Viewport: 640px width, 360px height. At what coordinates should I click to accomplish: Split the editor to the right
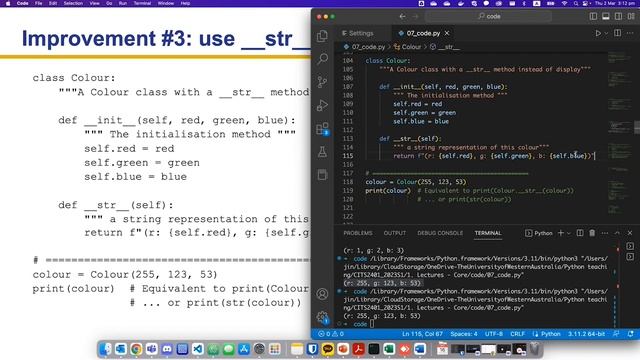tap(618, 33)
